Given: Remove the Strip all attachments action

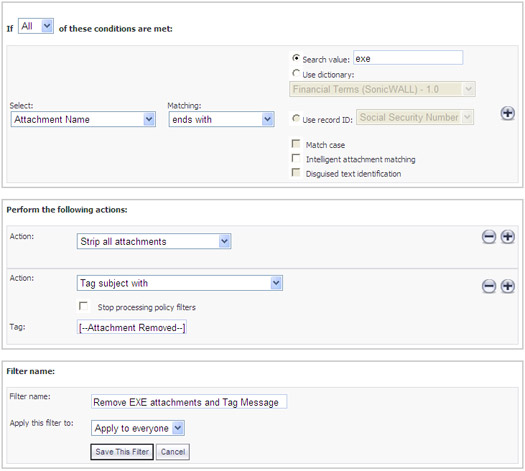Looking at the screenshot, I should 489,237.
